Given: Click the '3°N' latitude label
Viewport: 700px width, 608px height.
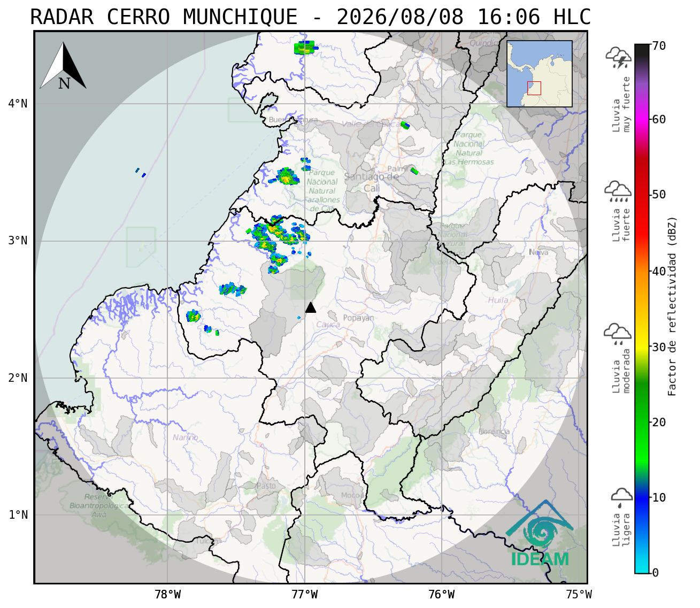Looking at the screenshot, I should (x=18, y=241).
